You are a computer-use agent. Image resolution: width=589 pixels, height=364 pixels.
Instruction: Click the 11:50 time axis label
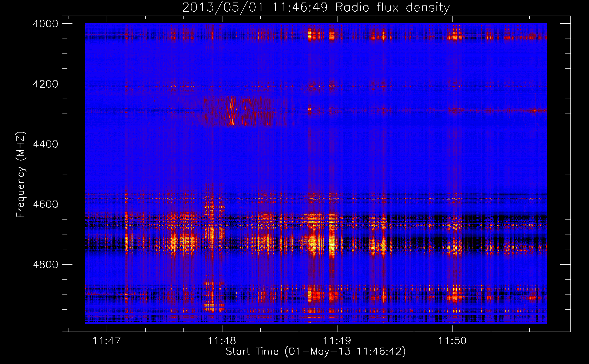click(x=452, y=341)
